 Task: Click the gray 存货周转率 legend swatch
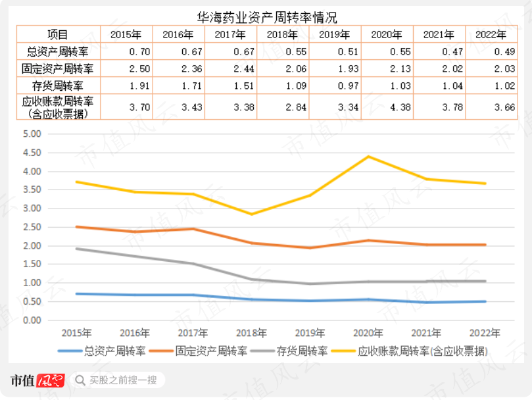[262, 351]
